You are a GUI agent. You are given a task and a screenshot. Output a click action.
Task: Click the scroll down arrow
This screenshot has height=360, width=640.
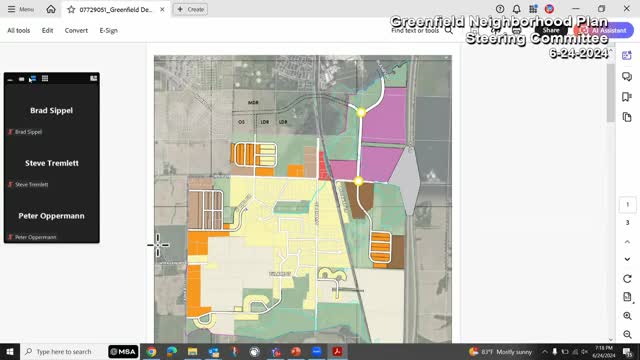[x=611, y=339]
